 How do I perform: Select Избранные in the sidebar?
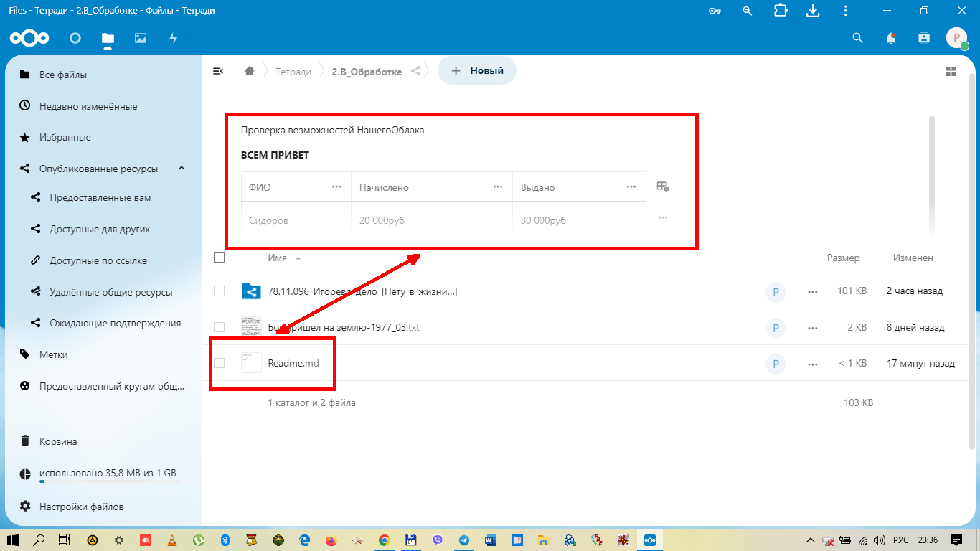tap(65, 137)
